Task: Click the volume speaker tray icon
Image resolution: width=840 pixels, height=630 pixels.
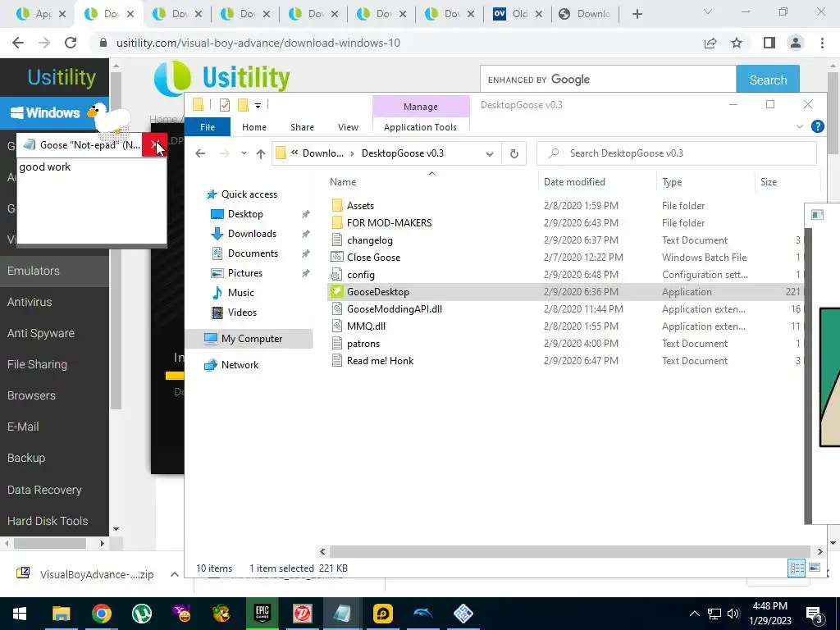Action: 733,614
